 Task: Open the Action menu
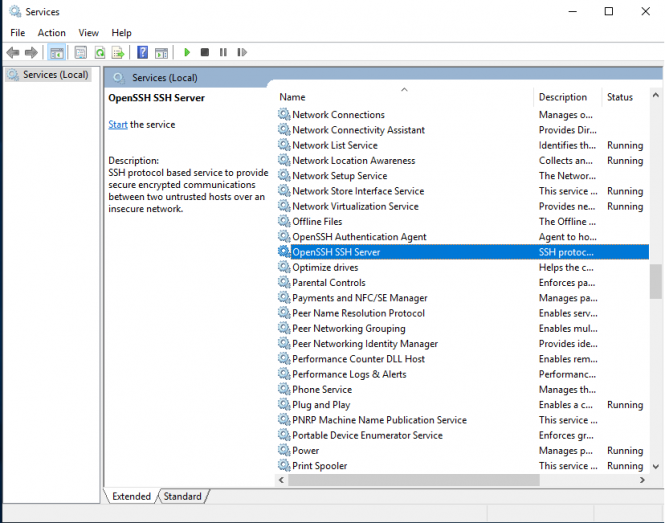click(x=52, y=33)
